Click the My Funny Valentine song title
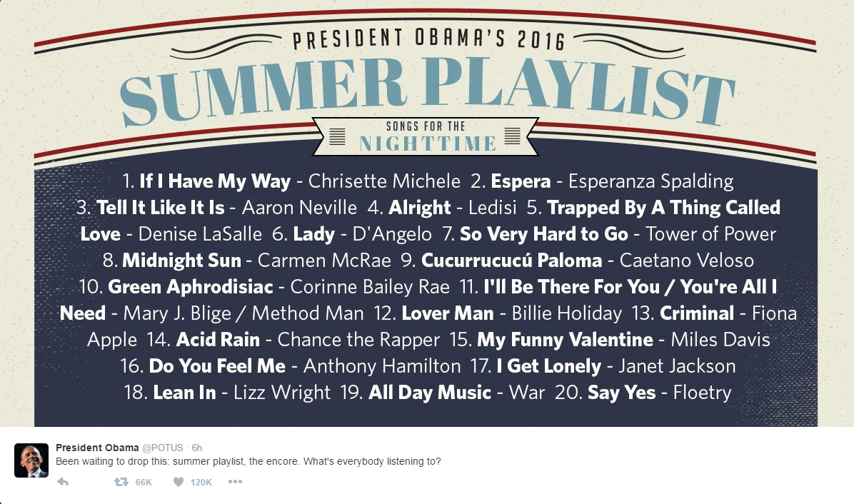The width and height of the screenshot is (854, 504). pyautogui.click(x=565, y=341)
